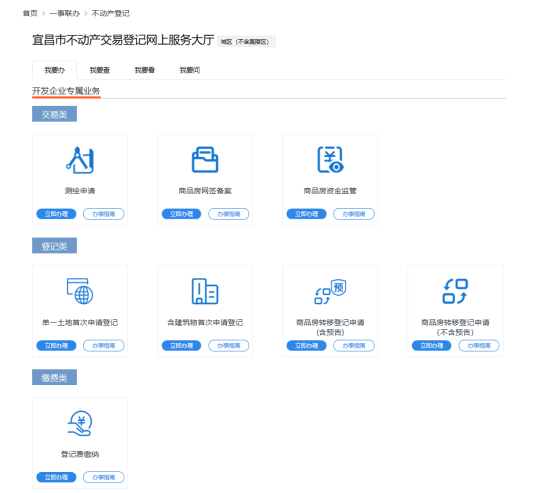Click the 宜昌市不动产交易登记网上服务大厅 heading
The image size is (554, 493).
click(x=123, y=40)
